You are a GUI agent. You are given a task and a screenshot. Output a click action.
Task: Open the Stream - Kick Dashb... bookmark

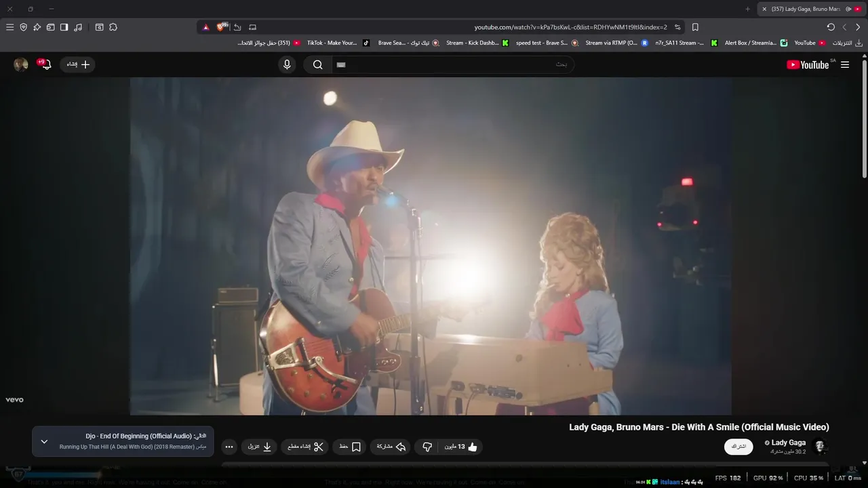click(477, 43)
